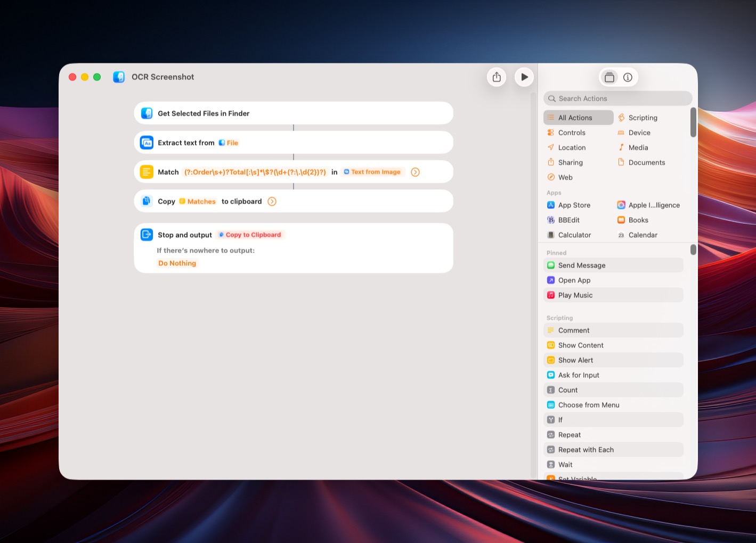This screenshot has height=543, width=756.
Task: Click the Stop and output action icon
Action: 147,234
